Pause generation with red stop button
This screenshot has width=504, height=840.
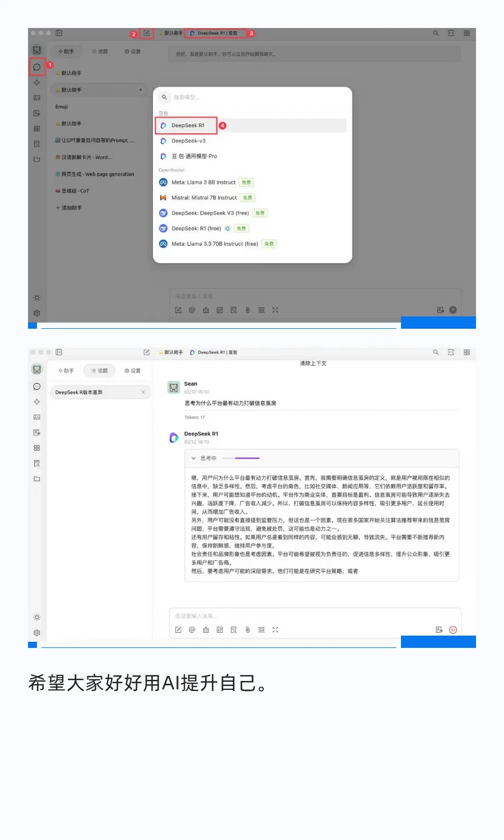453,629
